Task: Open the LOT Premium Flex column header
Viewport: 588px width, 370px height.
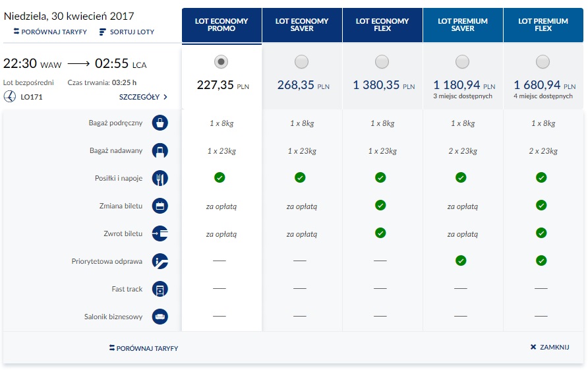Action: 543,25
